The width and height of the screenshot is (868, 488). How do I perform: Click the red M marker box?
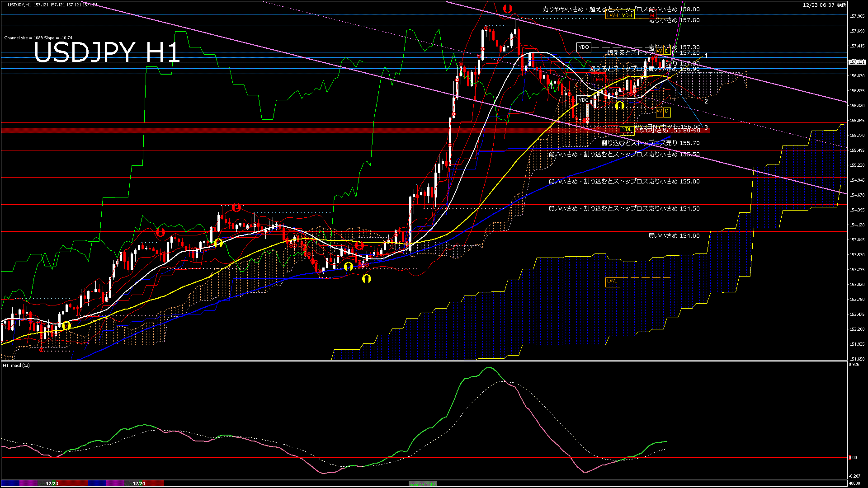coord(652,15)
